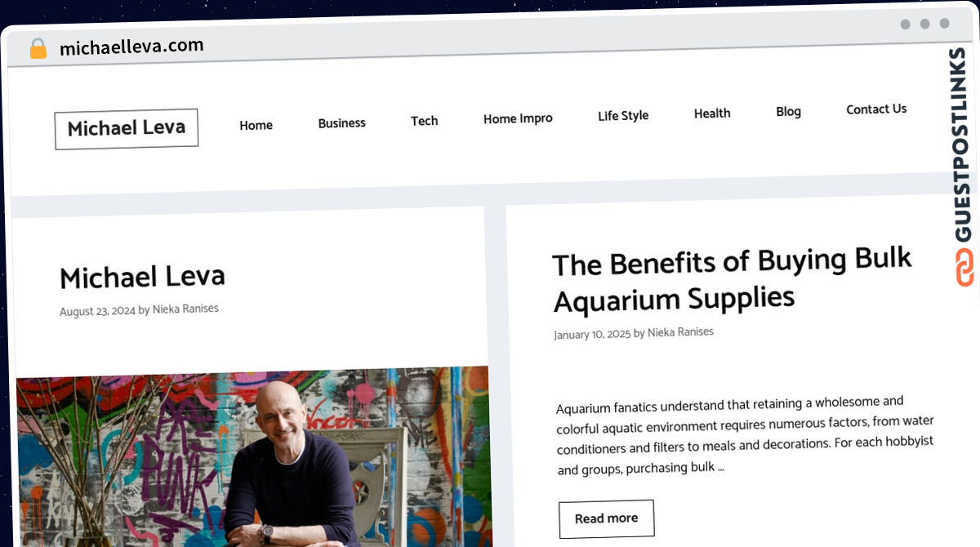
Task: Click the last gray window control dot
Action: click(945, 24)
